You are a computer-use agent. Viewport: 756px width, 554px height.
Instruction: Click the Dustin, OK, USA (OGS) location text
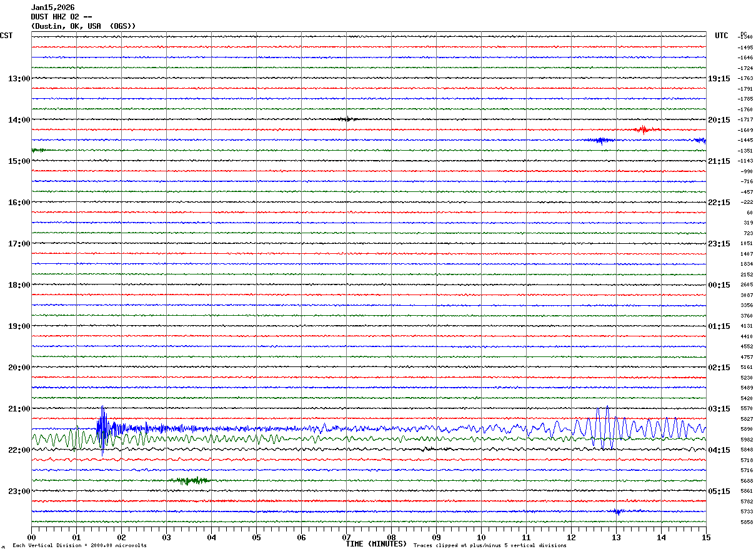pos(83,26)
